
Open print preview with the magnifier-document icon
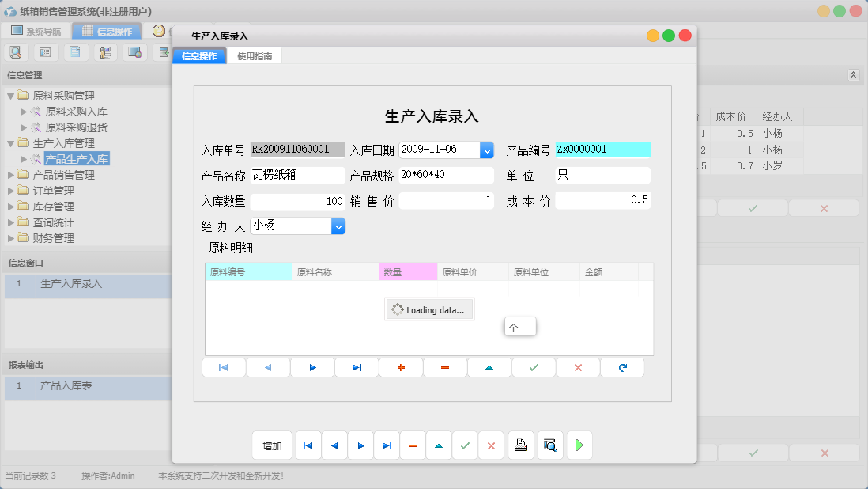click(x=550, y=445)
